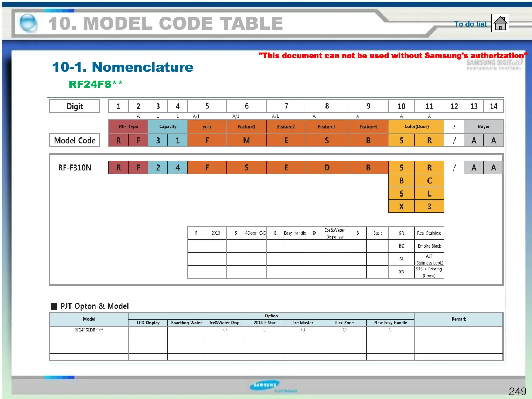Click the home icon in the header
The height and width of the screenshot is (399, 532).
[x=500, y=23]
